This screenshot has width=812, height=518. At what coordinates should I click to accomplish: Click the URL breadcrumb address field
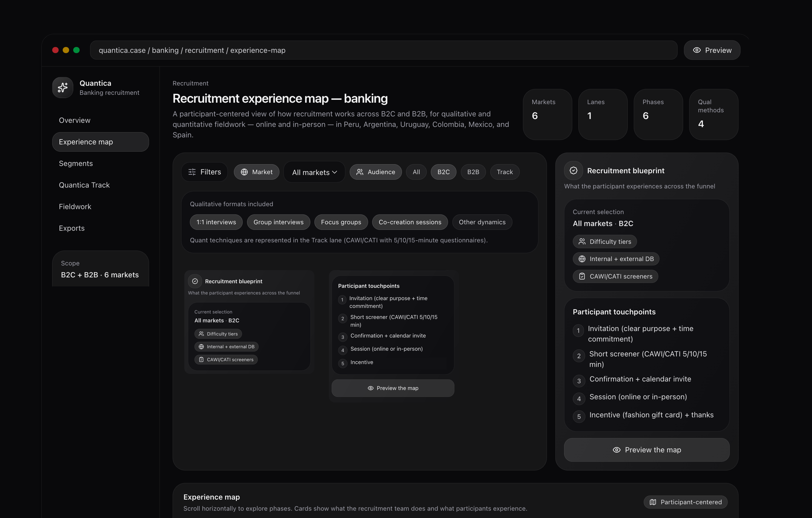click(383, 50)
